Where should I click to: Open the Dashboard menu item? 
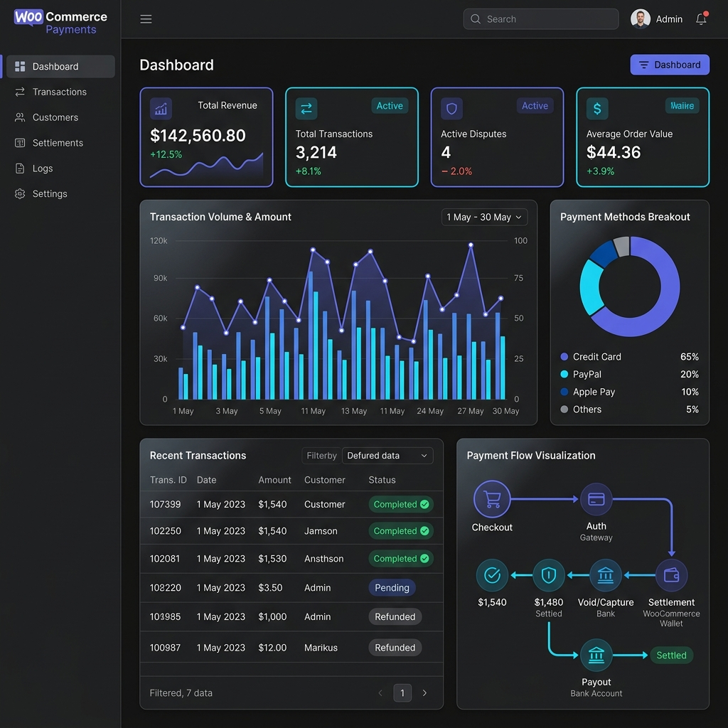[61, 66]
